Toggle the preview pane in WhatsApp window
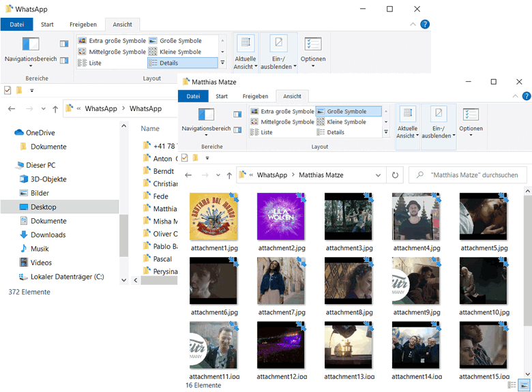 click(64, 44)
